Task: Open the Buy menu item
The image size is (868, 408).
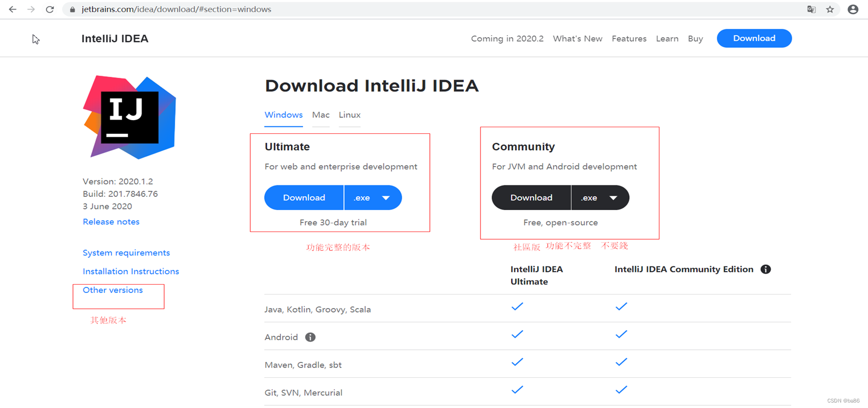Action: pos(696,38)
